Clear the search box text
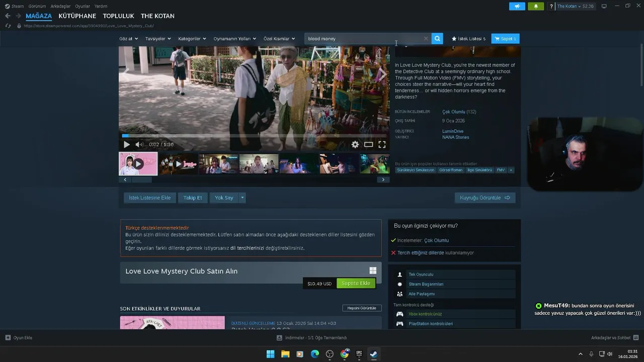Image resolution: width=644 pixels, height=362 pixels. pyautogui.click(x=426, y=38)
